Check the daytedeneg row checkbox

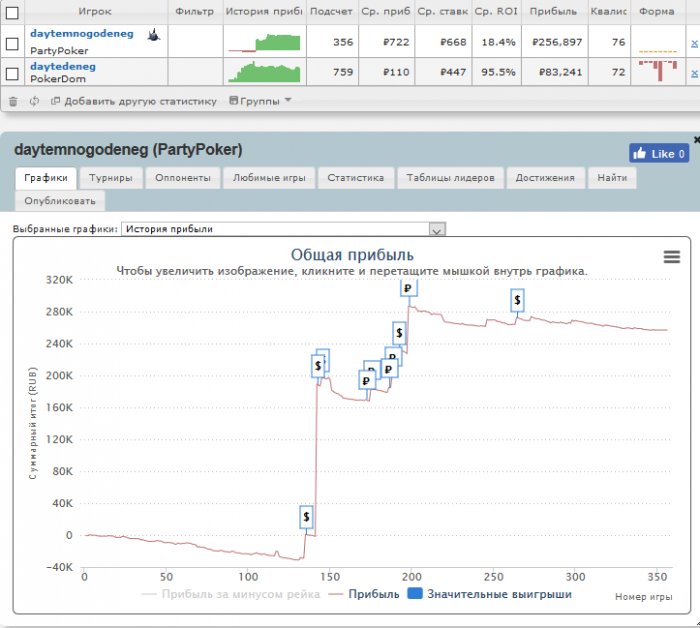(x=12, y=73)
